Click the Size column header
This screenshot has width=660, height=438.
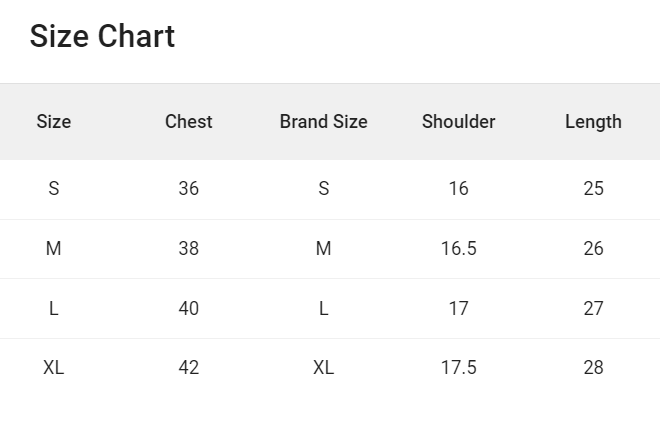54,122
